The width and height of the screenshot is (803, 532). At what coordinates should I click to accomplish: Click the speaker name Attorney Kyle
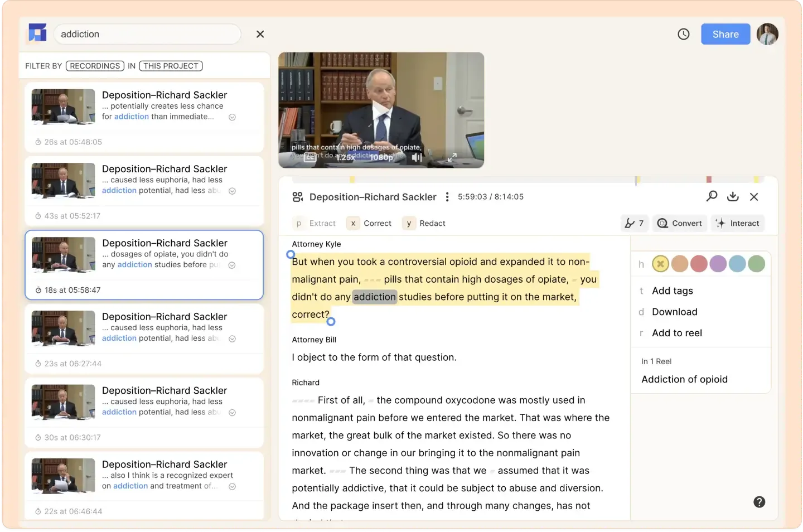(x=316, y=244)
